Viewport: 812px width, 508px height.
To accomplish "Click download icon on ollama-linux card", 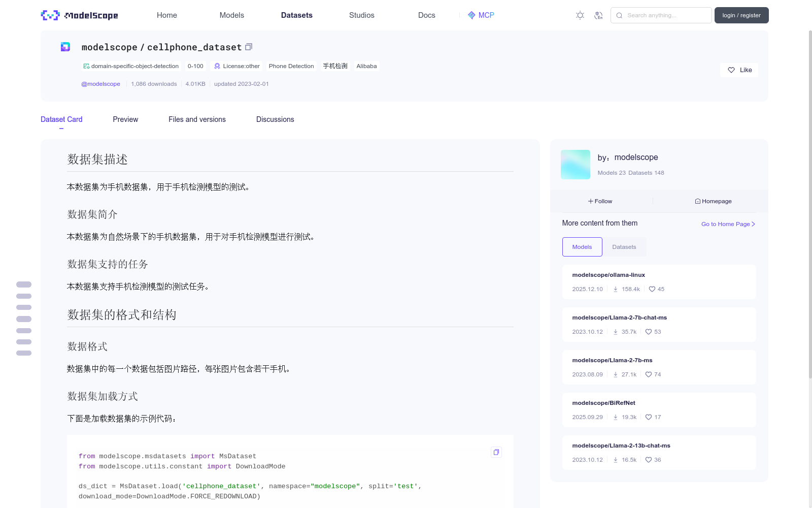I will (x=616, y=289).
